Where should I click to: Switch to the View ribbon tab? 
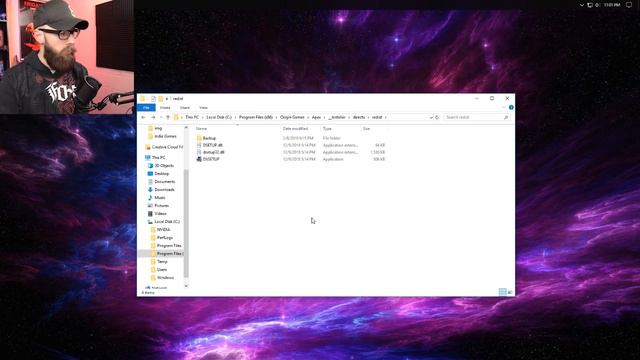[203, 108]
